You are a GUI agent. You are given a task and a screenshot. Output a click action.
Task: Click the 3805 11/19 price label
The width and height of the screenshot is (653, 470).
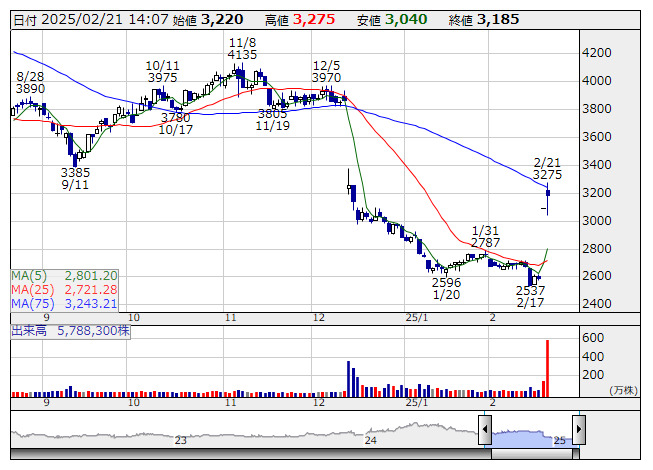pyautogui.click(x=273, y=120)
